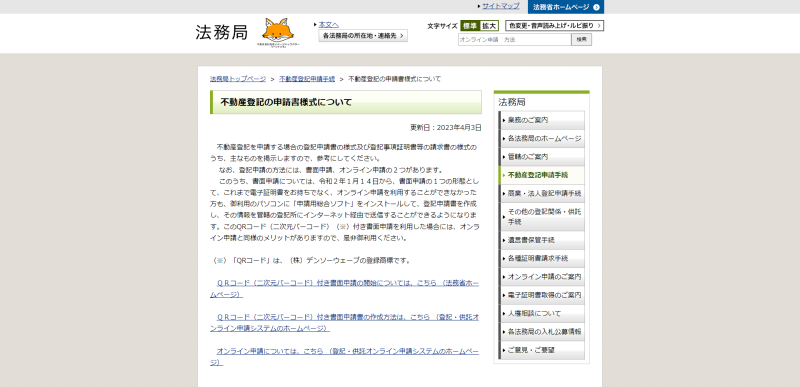Open 色変更・音声読み上げ・ルビ振り settings
The height and width of the screenshot is (387, 800).
(555, 25)
